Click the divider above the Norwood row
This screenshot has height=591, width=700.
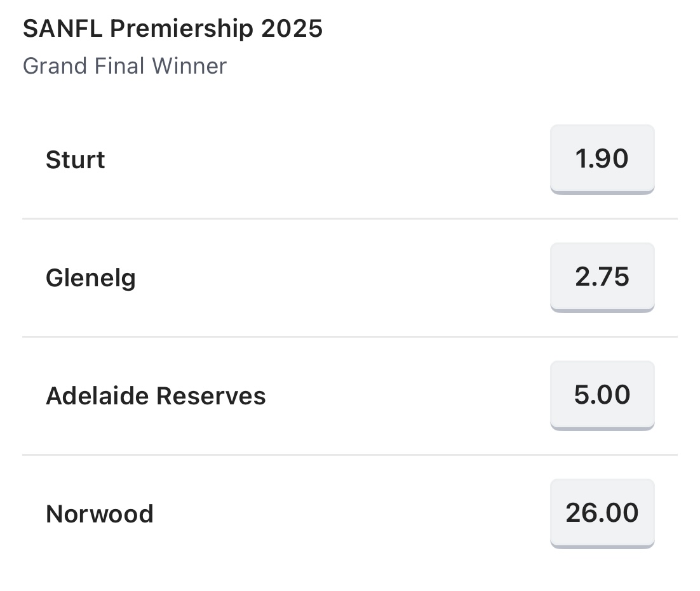(x=350, y=455)
